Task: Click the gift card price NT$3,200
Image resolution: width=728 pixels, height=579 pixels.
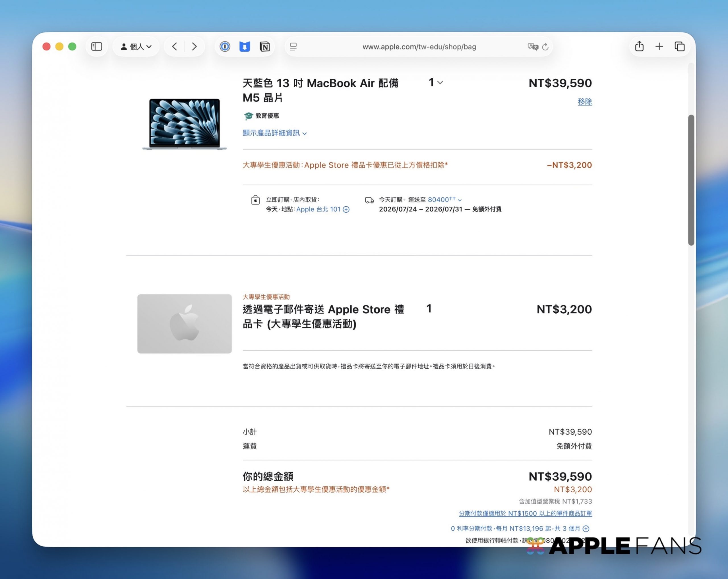Action: 564,310
